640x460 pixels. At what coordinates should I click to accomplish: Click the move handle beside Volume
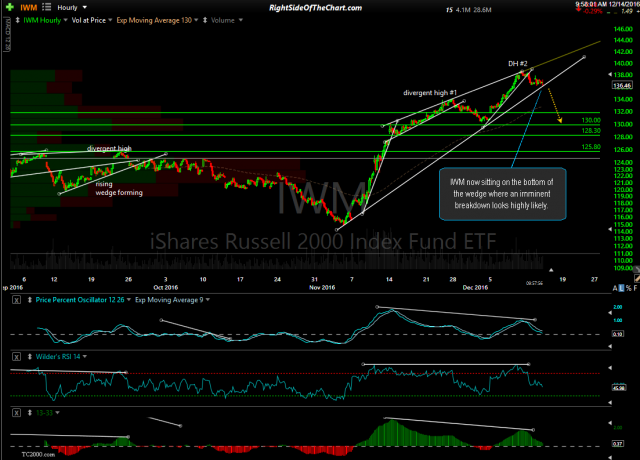(205, 20)
